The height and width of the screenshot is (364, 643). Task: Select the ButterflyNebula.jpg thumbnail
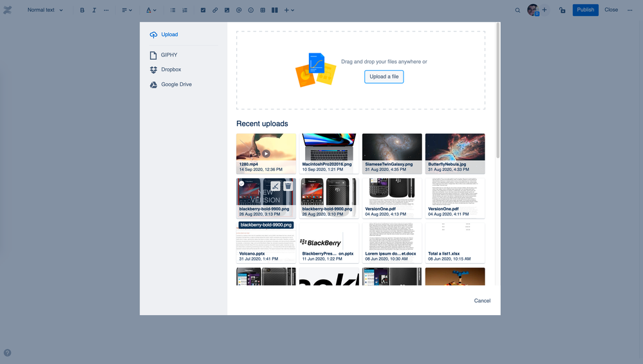(455, 153)
